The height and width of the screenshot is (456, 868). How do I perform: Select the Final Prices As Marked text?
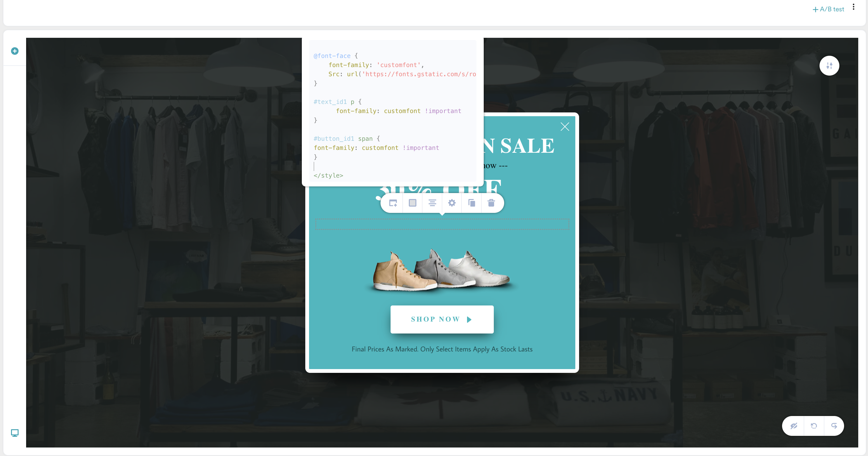click(442, 349)
